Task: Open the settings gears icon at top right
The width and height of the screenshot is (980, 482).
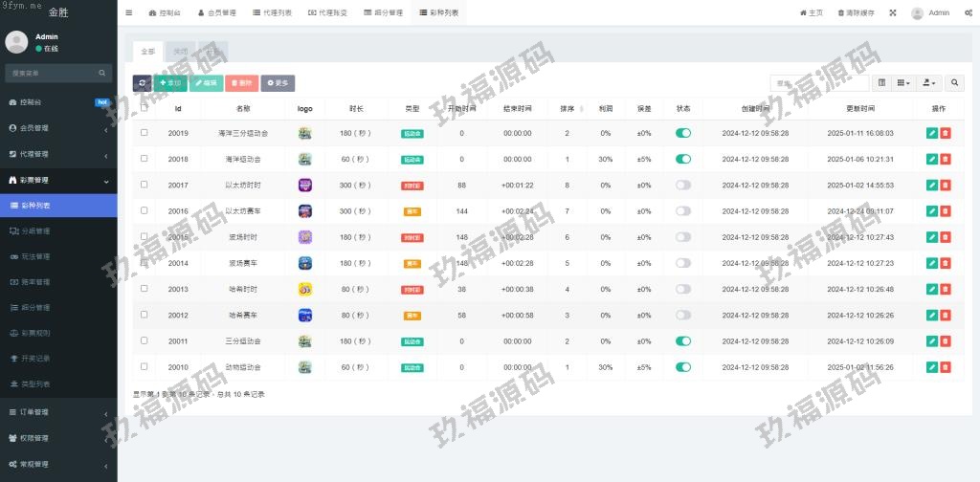Action: [x=969, y=13]
